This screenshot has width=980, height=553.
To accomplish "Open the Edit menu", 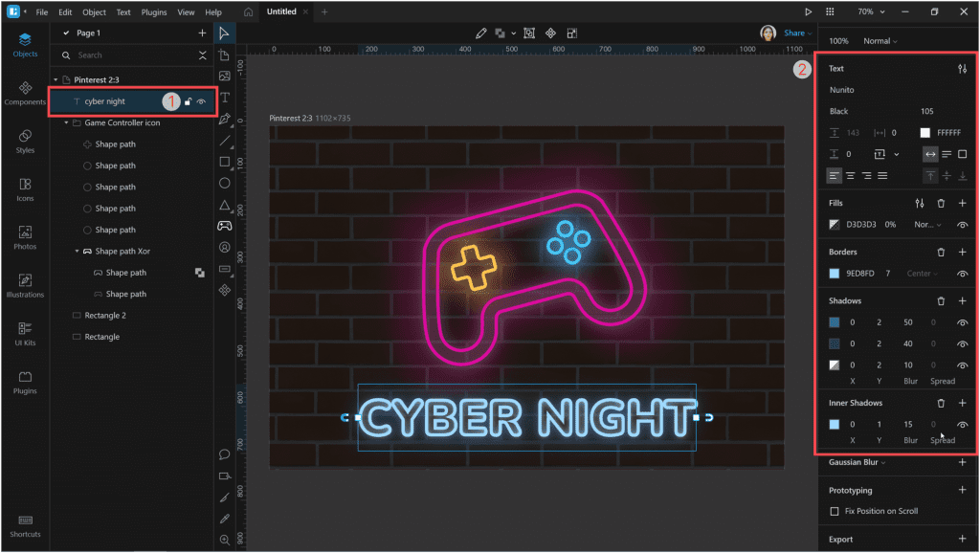I will coord(65,11).
